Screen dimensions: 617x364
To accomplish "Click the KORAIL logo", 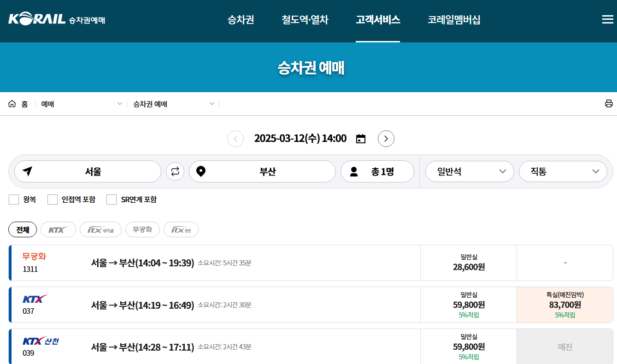I will 57,19.
